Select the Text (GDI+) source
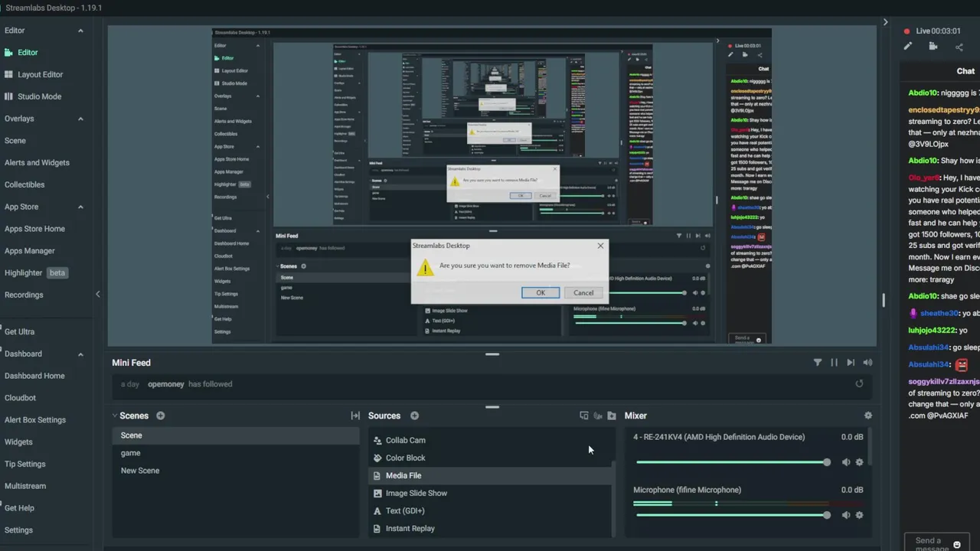This screenshot has width=980, height=551. [490, 510]
